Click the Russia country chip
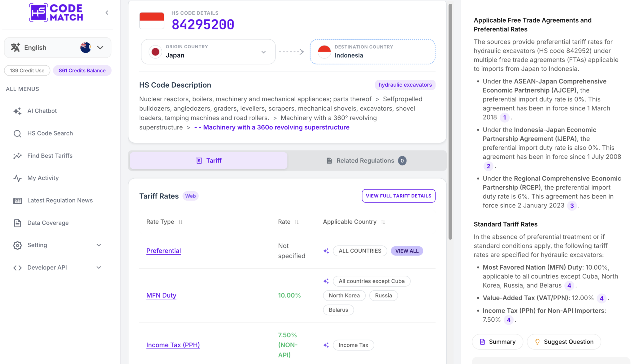Screen dimensions: 634x364 [x=384, y=296]
